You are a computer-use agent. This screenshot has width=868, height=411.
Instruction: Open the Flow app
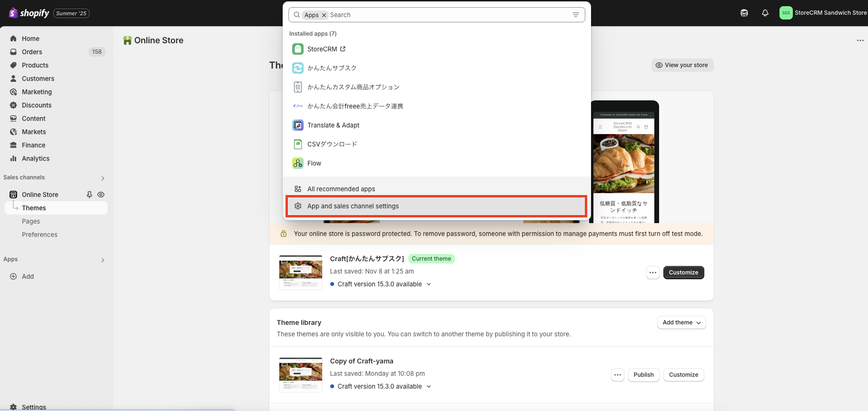click(437, 163)
